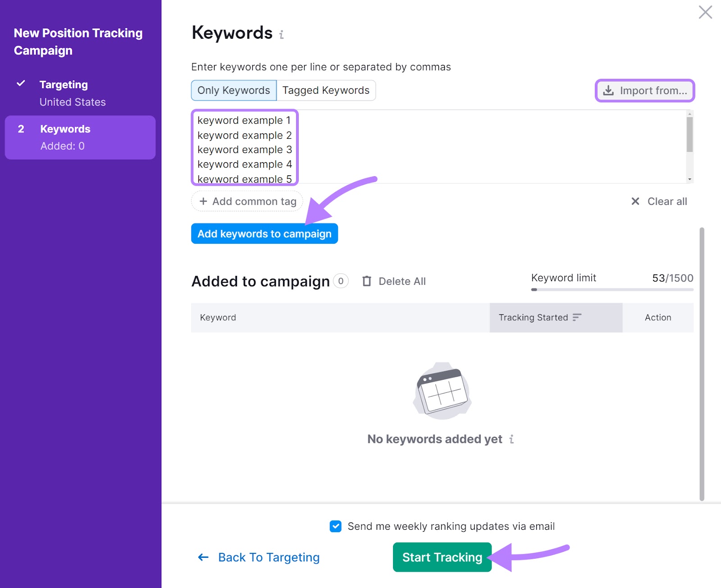Click Add keywords to campaign button

[x=265, y=234]
